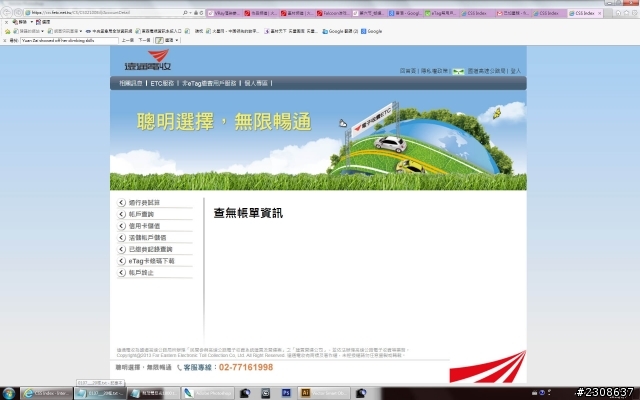Click the browser forward arrow
Screen dimensions: 640x400
(18, 13)
